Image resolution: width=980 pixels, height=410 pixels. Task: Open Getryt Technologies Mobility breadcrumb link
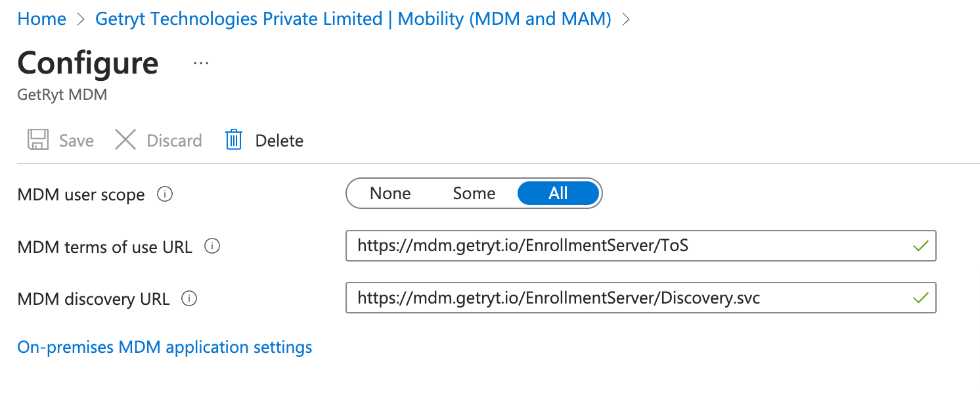tap(353, 19)
